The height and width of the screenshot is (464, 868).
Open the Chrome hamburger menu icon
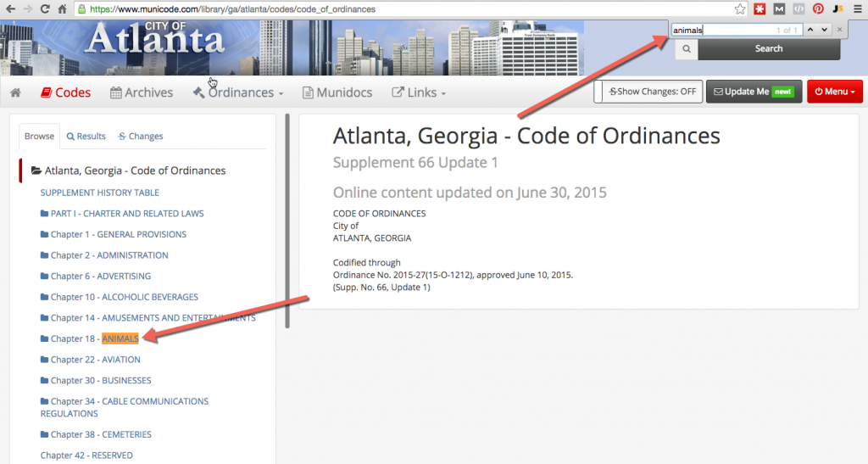pos(858,9)
